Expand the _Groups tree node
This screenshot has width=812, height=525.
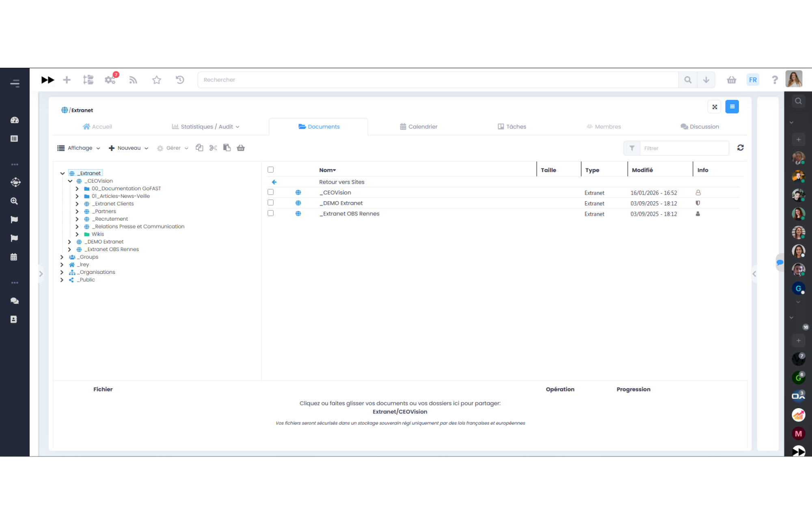(x=62, y=257)
